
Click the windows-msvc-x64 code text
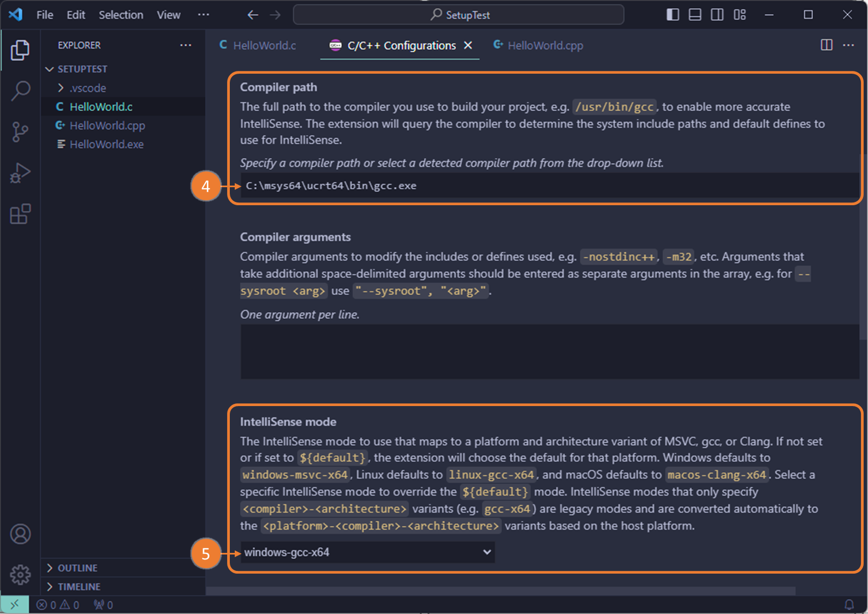click(295, 475)
